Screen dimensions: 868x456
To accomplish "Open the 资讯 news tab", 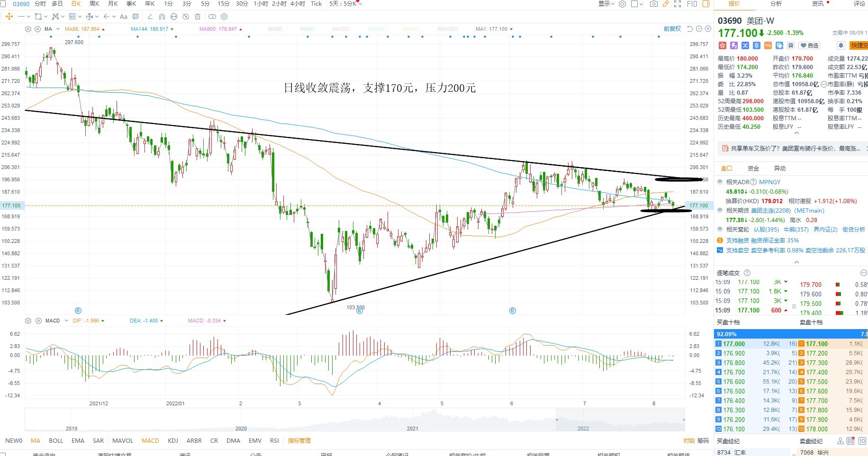I will [818, 4].
